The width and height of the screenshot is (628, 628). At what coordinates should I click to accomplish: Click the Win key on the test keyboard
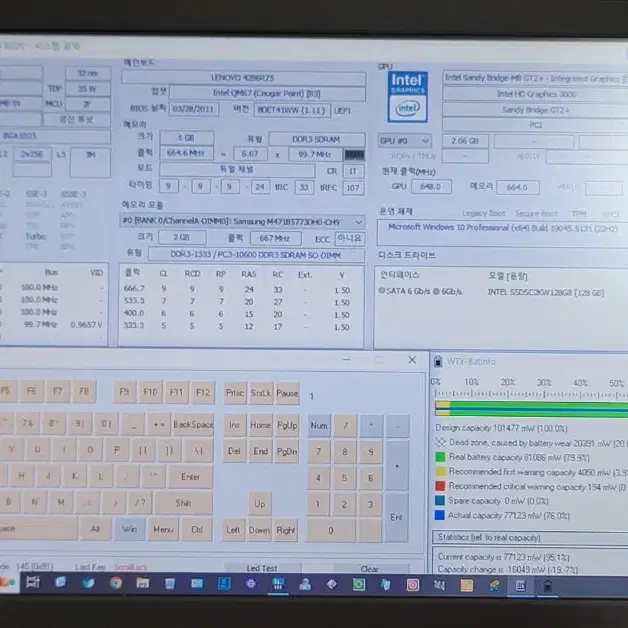click(129, 529)
